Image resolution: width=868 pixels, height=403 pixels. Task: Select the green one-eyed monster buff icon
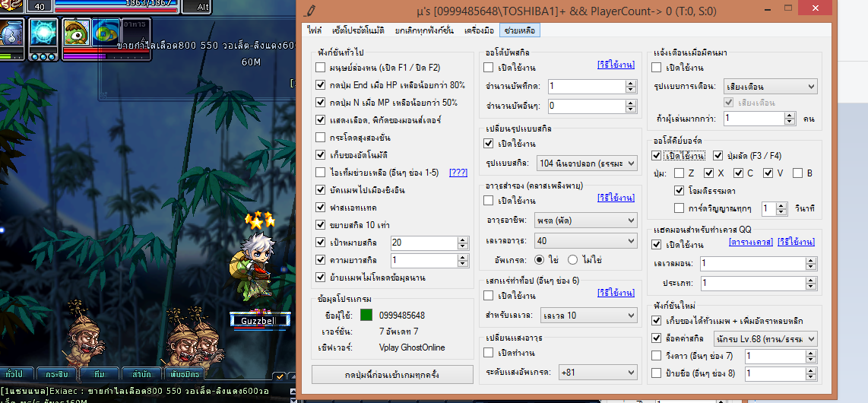(x=76, y=32)
